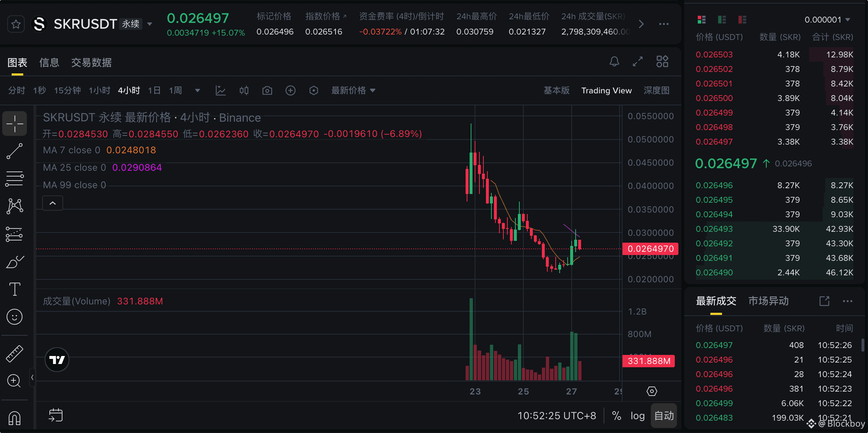Select the trend line drawing tool
This screenshot has width=868, height=433.
(15, 151)
